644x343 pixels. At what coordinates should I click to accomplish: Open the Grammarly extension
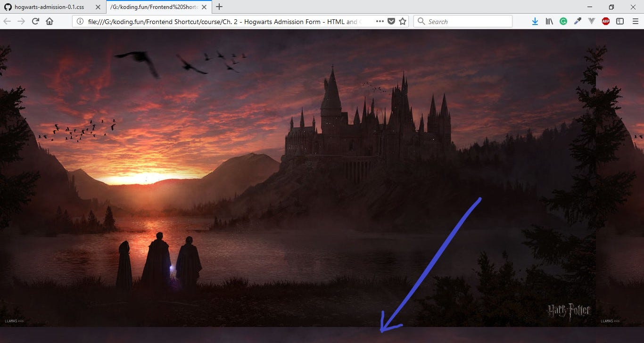point(563,21)
